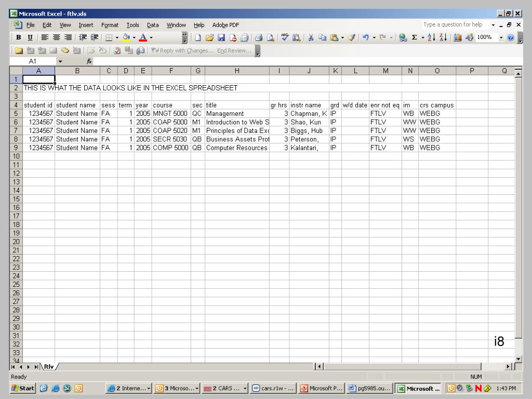The width and height of the screenshot is (532, 399).
Task: Toggle underline formatting in the toolbar
Action: (x=29, y=37)
